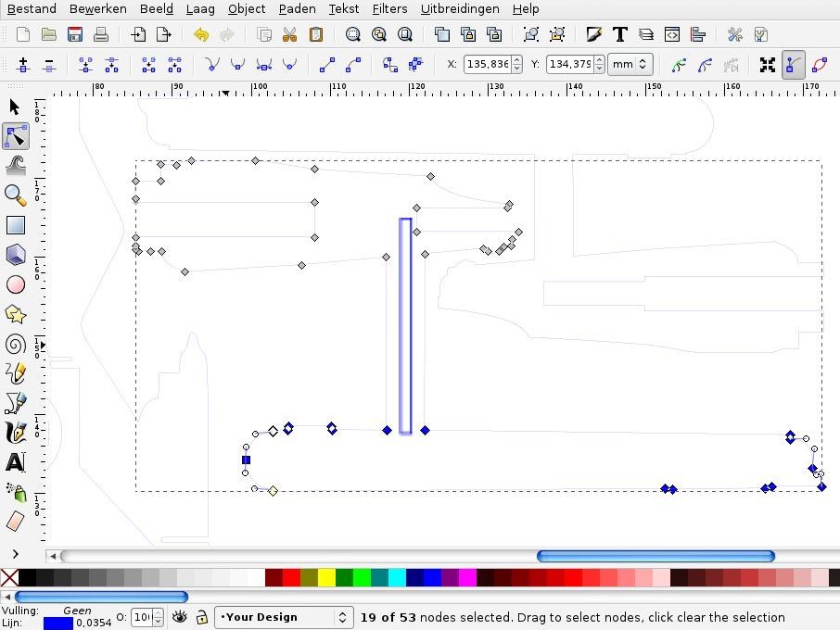840x630 pixels.
Task: Click the Delete selected nodes icon
Action: 49,65
